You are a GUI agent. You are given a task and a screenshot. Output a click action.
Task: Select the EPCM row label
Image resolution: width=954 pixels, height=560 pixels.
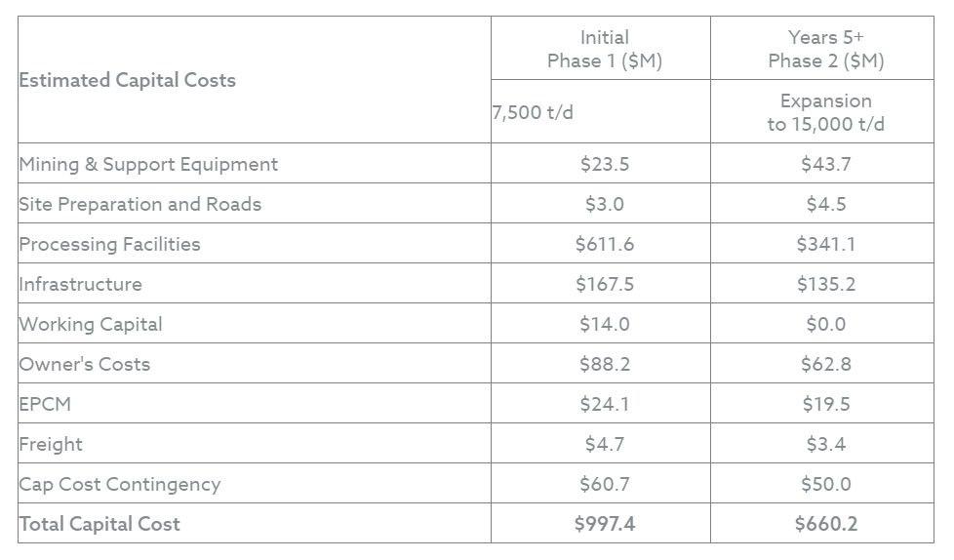pos(45,404)
